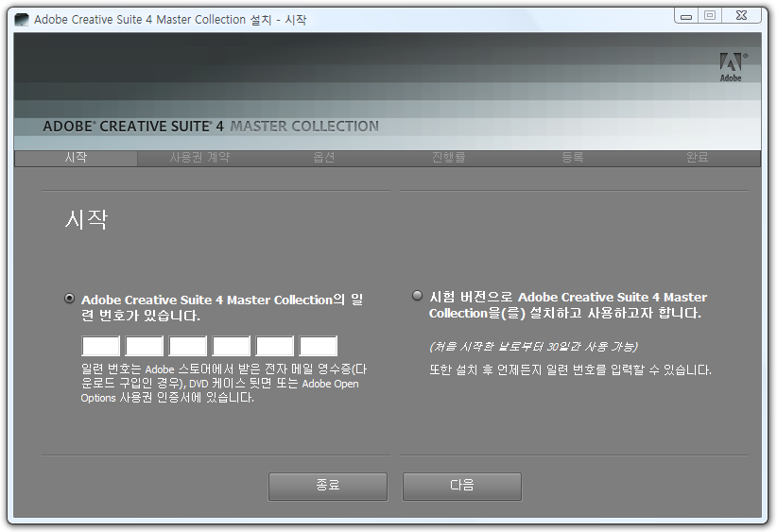Click the sixth serial number field
Viewport: 777px width, 532px height.
pos(319,346)
